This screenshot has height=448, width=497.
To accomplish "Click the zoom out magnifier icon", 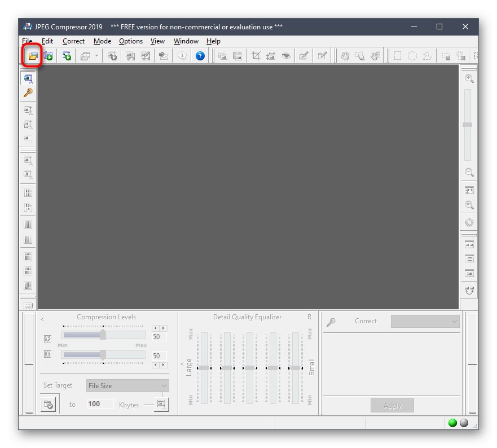I will (x=469, y=173).
